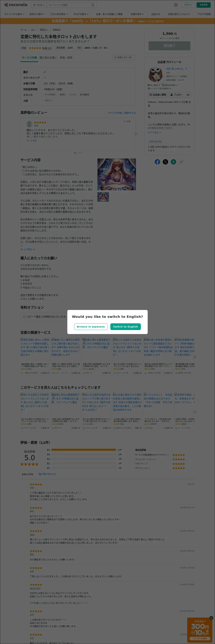
Task: Expand the プロ人材を探す menu
Action: point(59,14)
